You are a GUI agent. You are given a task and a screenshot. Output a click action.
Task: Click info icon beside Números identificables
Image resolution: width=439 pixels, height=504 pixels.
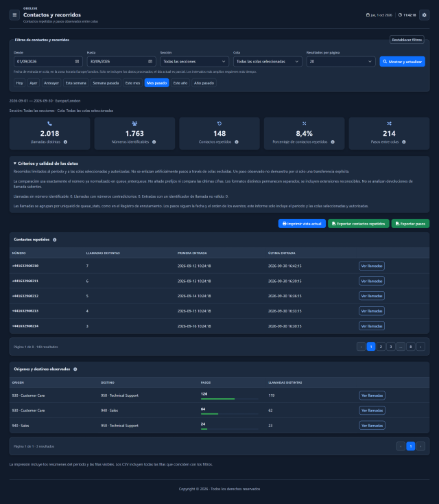click(x=154, y=142)
